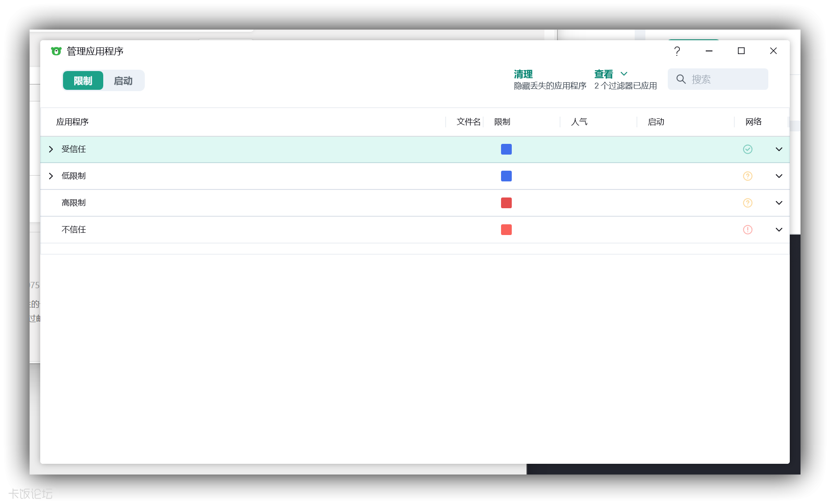830x504 pixels.
Task: Switch to the 启动 tab
Action: 123,81
